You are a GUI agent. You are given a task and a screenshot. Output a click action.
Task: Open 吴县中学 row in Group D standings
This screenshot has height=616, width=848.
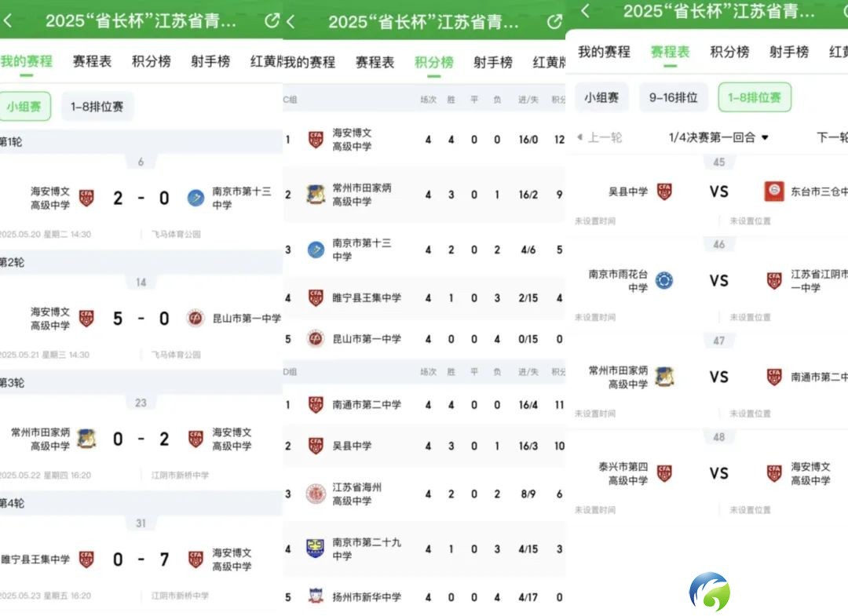point(424,446)
